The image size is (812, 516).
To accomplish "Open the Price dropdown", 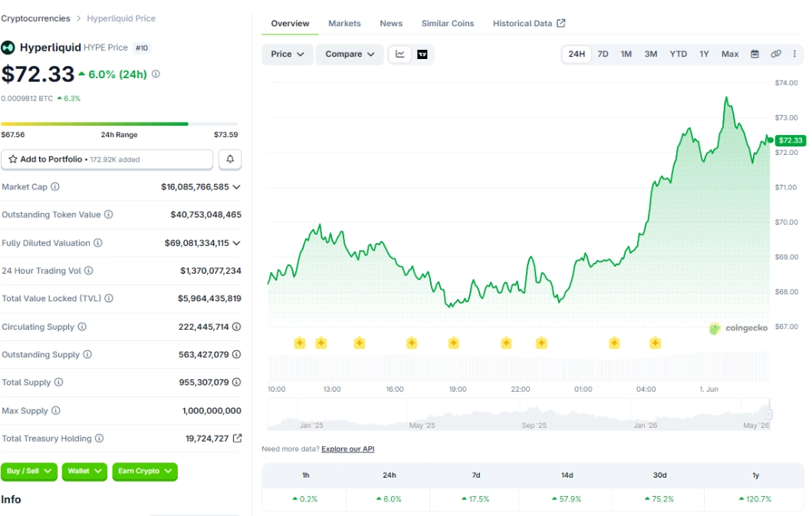I will coord(288,54).
